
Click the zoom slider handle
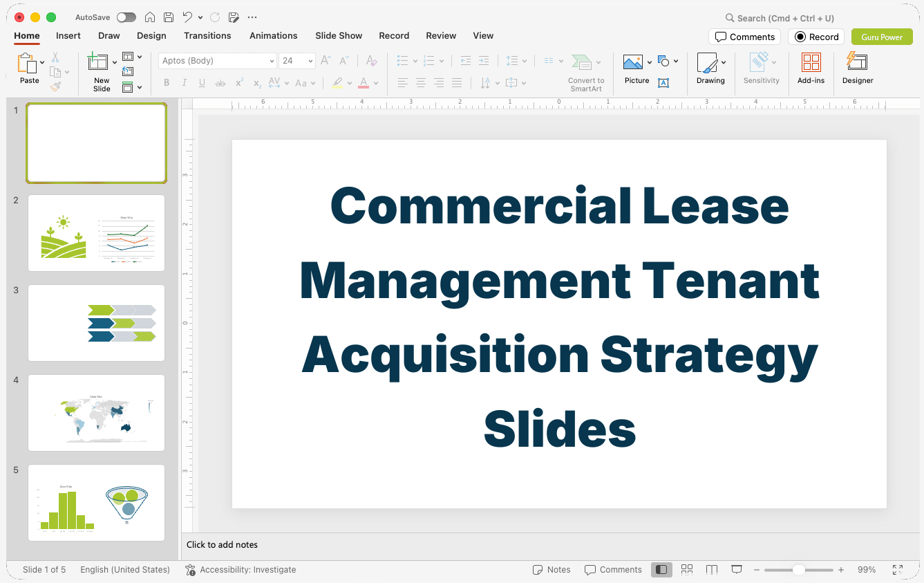(x=798, y=570)
